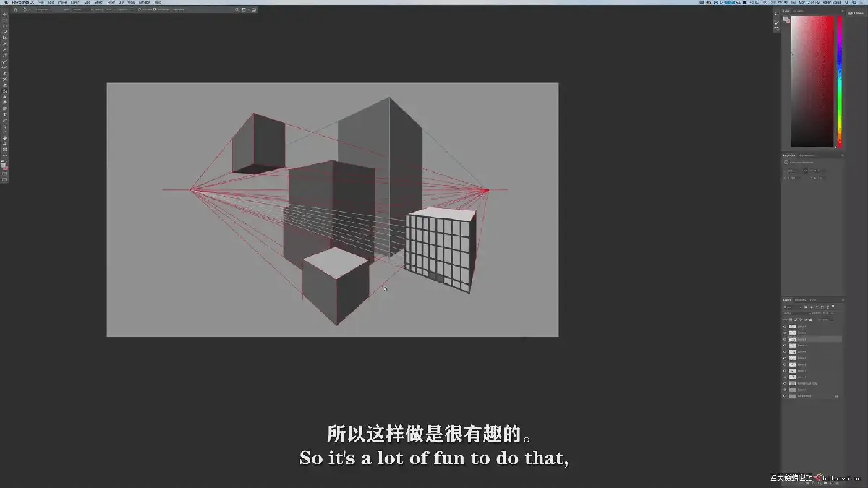868x488 pixels.
Task: Toggle layer filtering on/off switch
Action: click(x=833, y=306)
